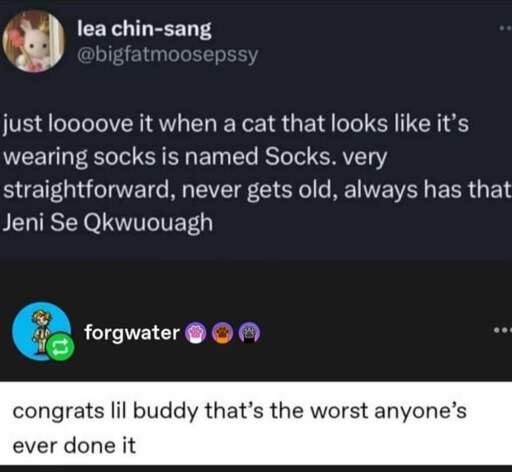Viewport: 512px width, 472px height.
Task: Visit the @bigfatmoosepssy handle
Action: [167, 55]
